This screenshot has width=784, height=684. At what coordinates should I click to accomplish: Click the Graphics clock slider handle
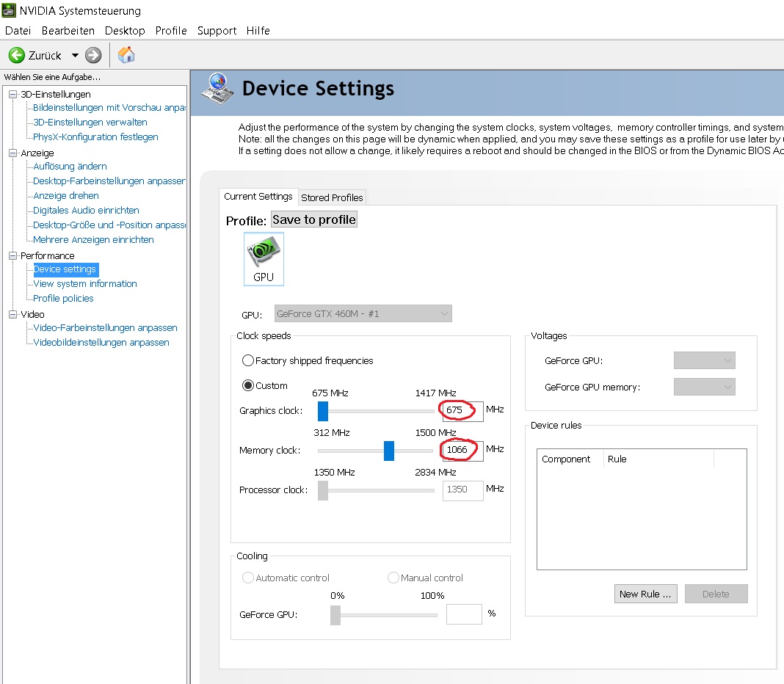323,411
